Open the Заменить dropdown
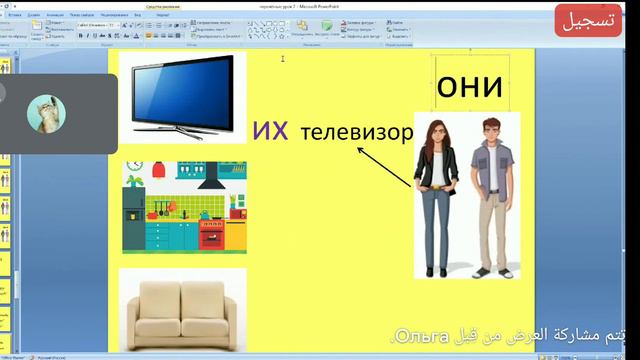Screen dimensions: 640x360 point(398,29)
